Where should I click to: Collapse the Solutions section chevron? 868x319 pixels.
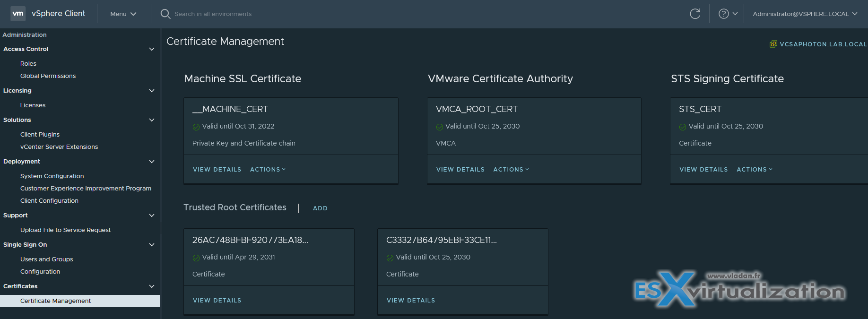152,120
